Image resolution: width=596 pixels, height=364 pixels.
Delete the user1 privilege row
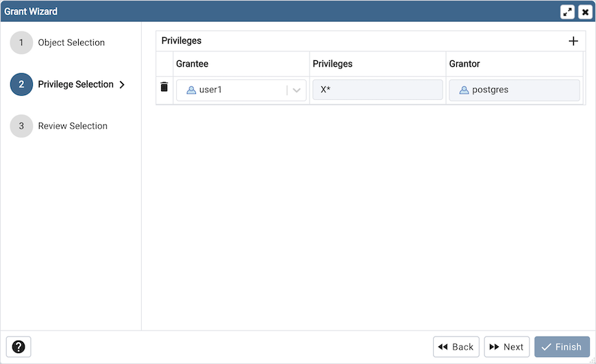click(x=164, y=87)
